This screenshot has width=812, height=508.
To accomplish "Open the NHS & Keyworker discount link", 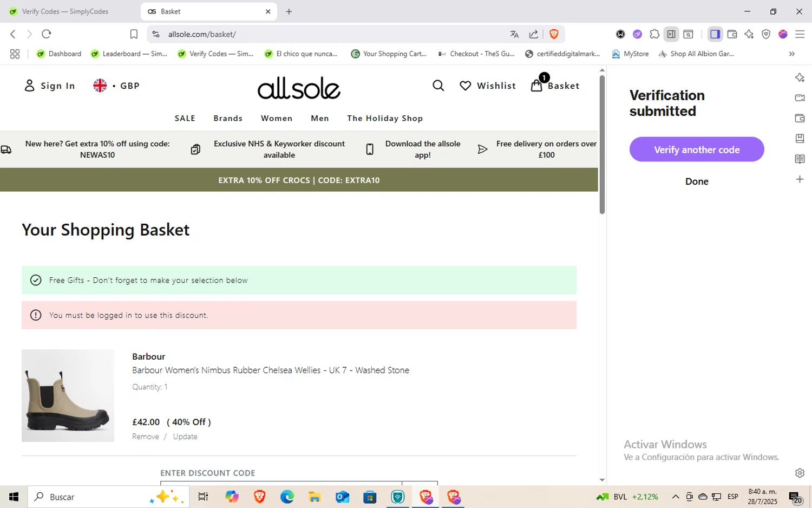I will pos(279,149).
